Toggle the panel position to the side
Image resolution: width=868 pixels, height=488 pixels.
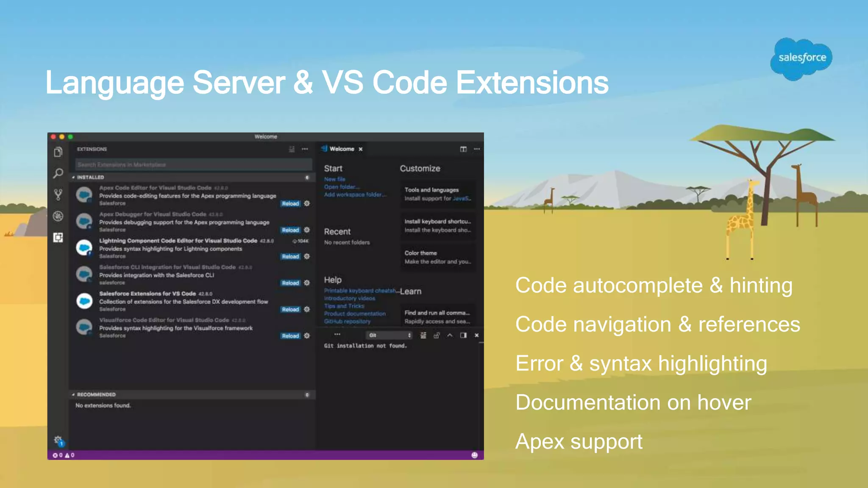click(463, 335)
